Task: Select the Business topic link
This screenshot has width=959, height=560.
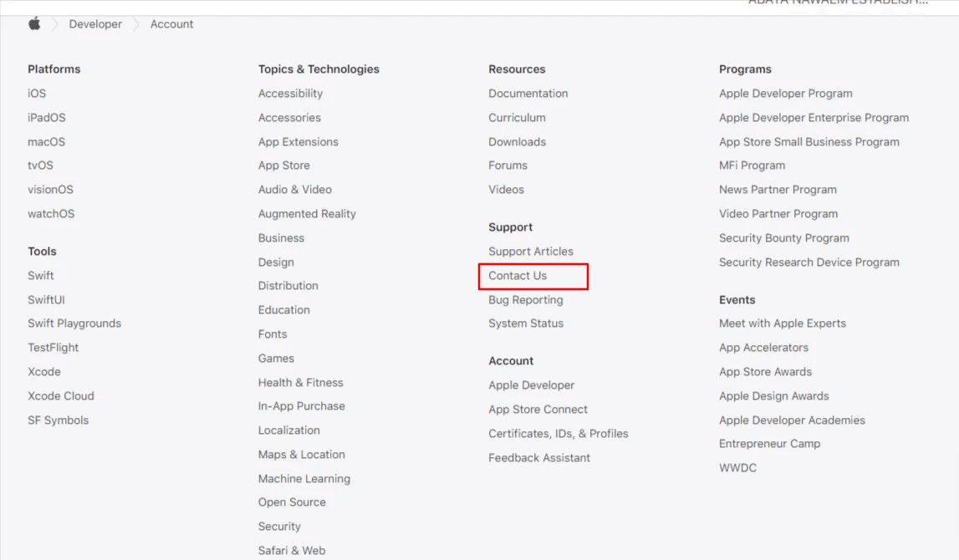Action: [281, 238]
